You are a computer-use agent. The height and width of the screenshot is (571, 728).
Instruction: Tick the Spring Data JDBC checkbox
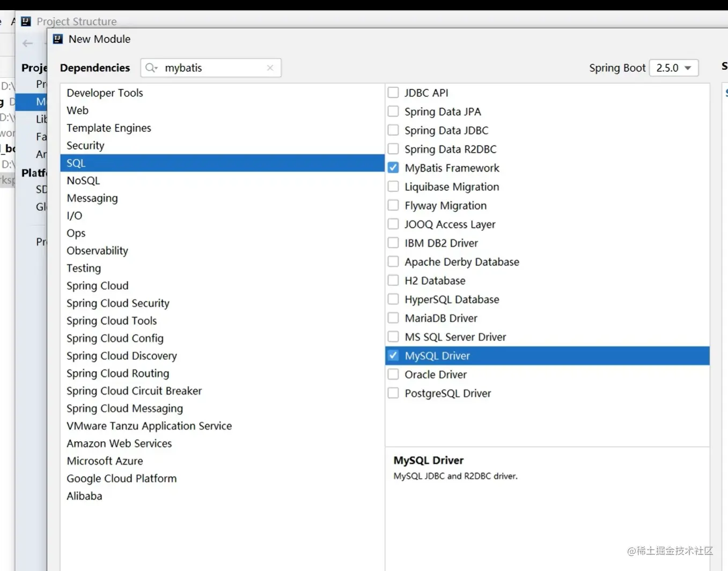coord(393,130)
